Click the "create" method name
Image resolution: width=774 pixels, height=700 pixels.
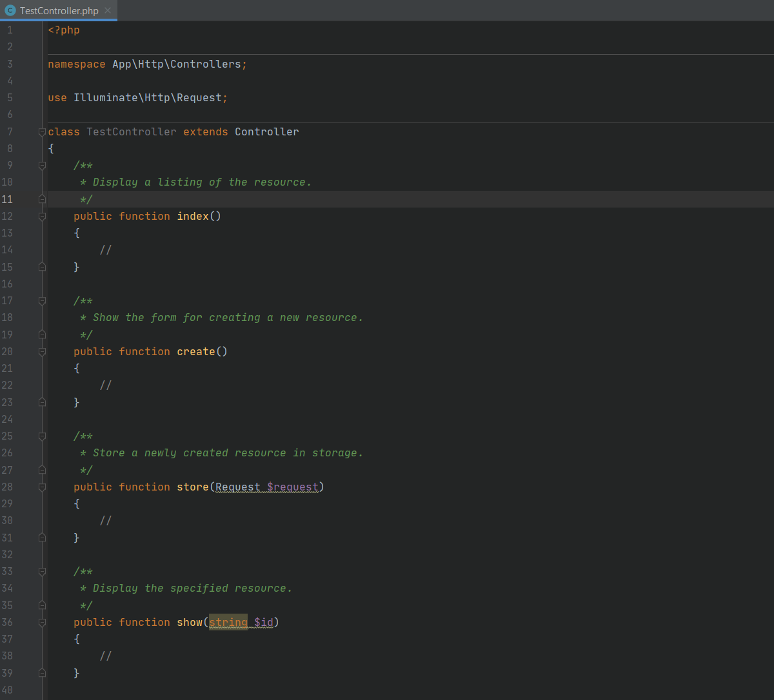[x=196, y=352]
